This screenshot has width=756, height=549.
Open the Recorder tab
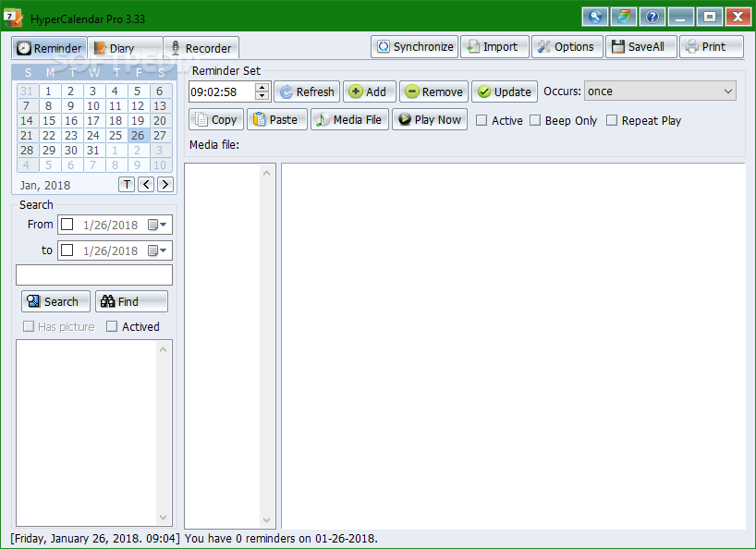pos(201,48)
